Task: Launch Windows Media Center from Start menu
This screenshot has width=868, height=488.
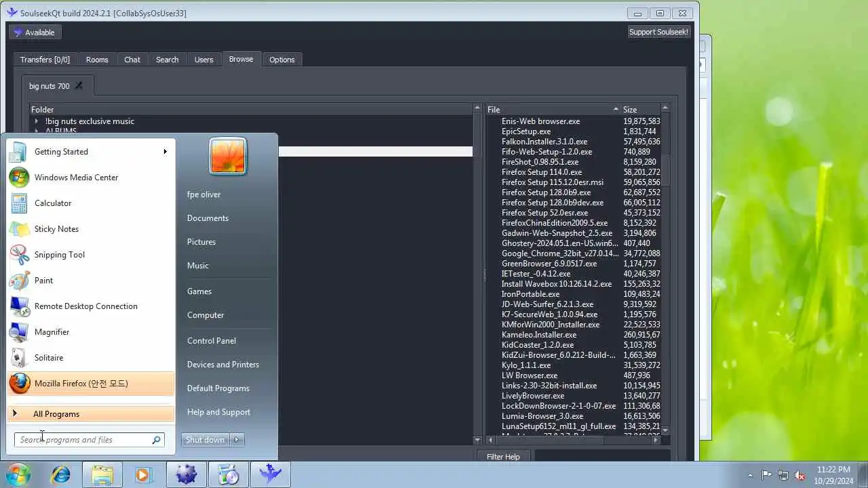Action: point(90,178)
